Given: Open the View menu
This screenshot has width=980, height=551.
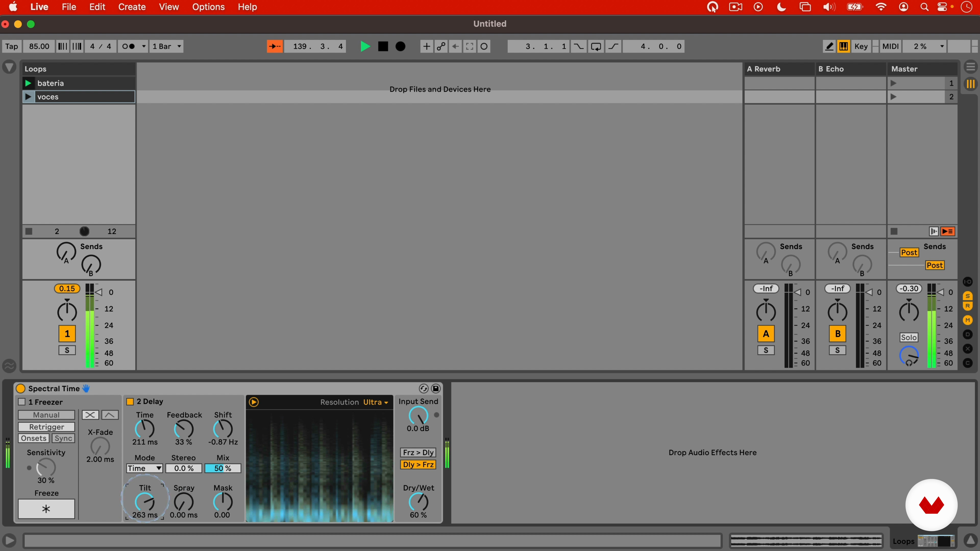Looking at the screenshot, I should click(168, 7).
